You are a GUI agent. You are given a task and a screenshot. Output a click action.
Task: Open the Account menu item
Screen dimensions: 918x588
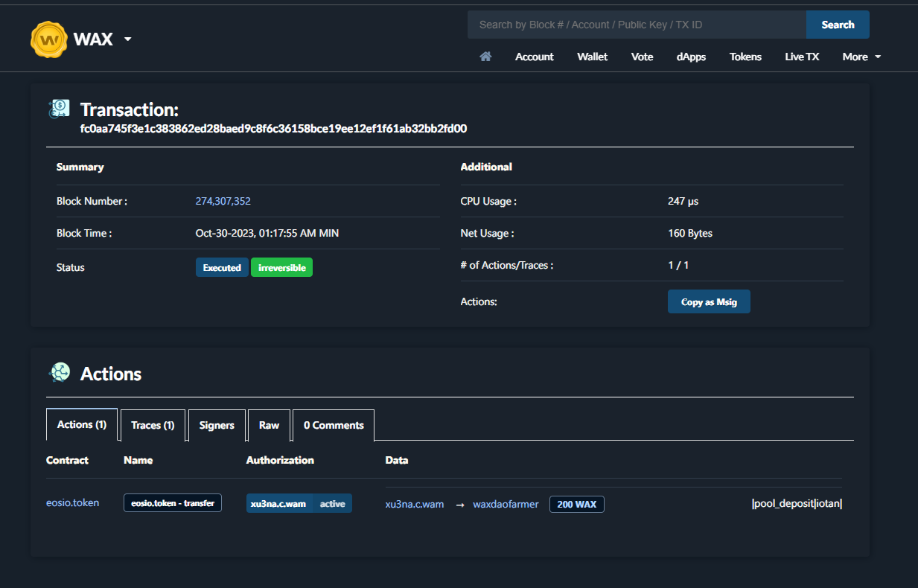tap(534, 57)
